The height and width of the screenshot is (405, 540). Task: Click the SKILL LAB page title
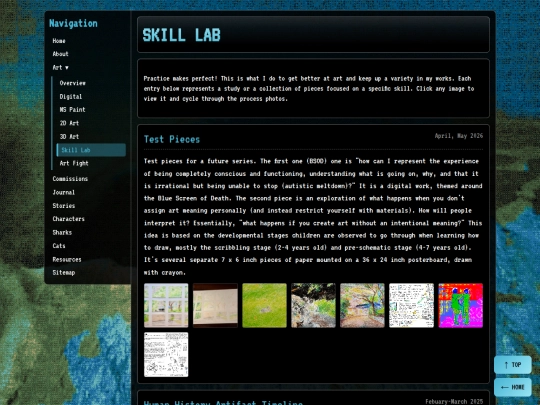coord(181,35)
